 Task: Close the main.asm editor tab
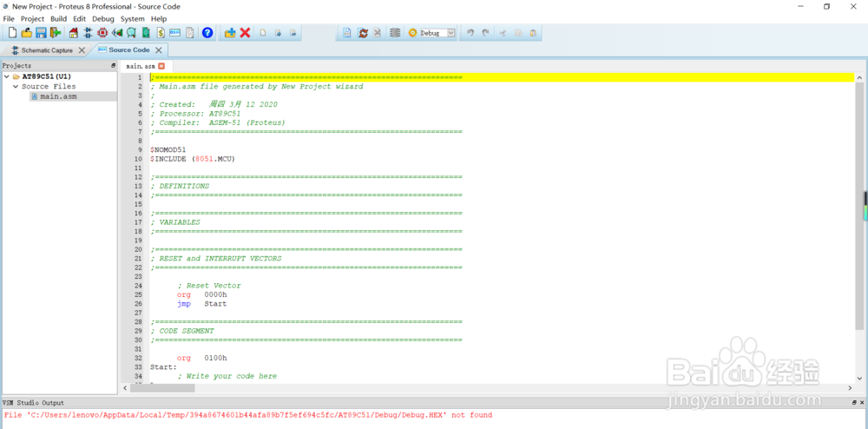tap(161, 66)
